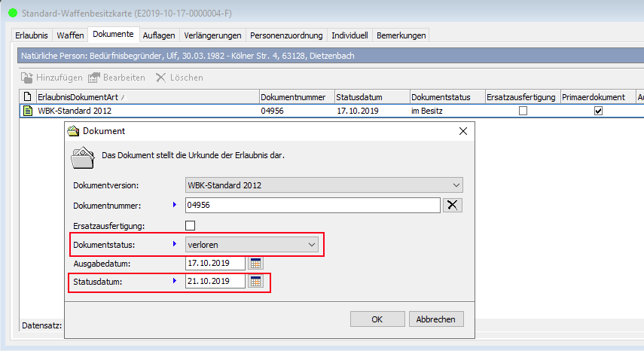Open the Ausgabedatum calendar picker

[x=256, y=263]
